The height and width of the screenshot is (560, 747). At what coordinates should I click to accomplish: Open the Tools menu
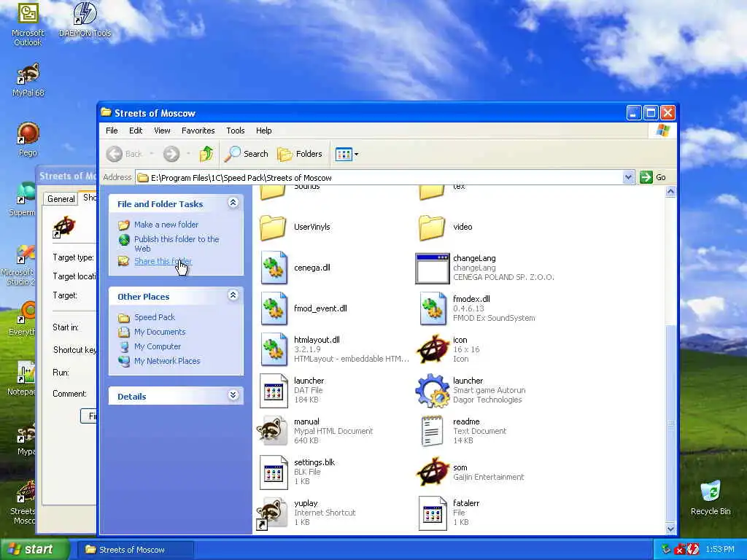[x=236, y=131]
